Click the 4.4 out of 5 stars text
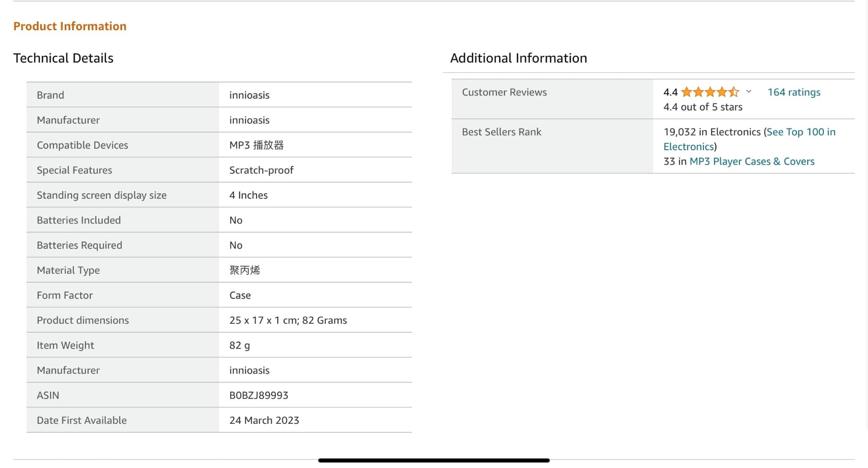This screenshot has height=468, width=868. tap(703, 107)
